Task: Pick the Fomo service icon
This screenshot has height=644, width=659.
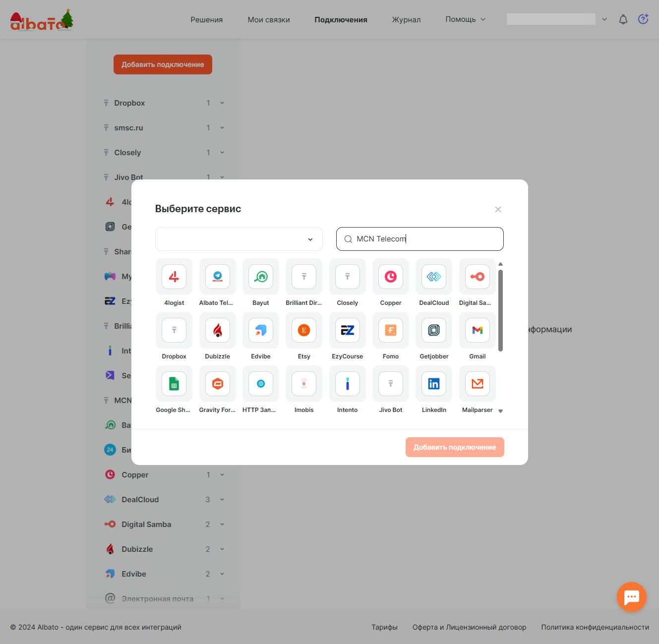Action: 391,330
